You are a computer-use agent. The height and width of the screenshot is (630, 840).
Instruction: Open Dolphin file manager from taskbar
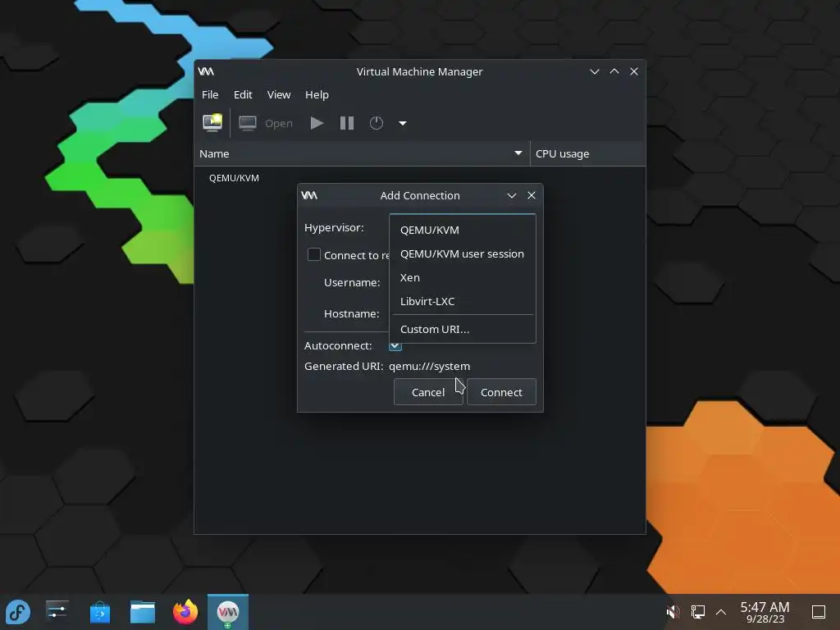[143, 612]
